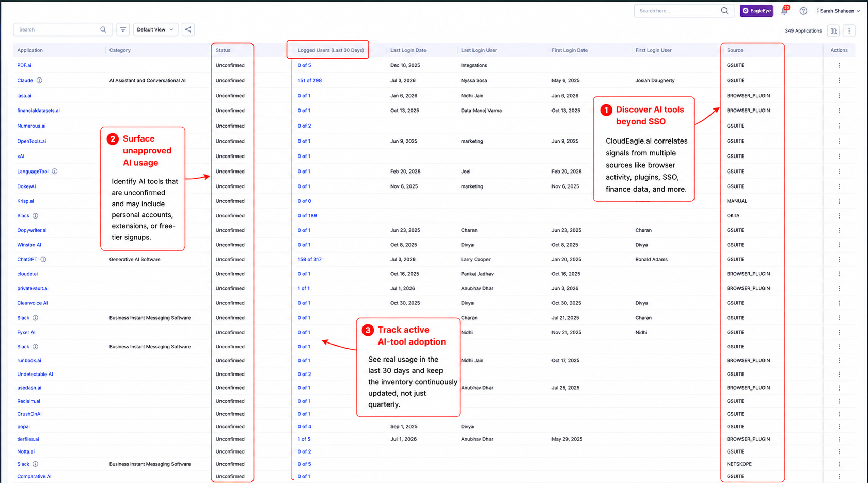The width and height of the screenshot is (868, 483).
Task: Open the Winston AI application link
Action: (29, 245)
